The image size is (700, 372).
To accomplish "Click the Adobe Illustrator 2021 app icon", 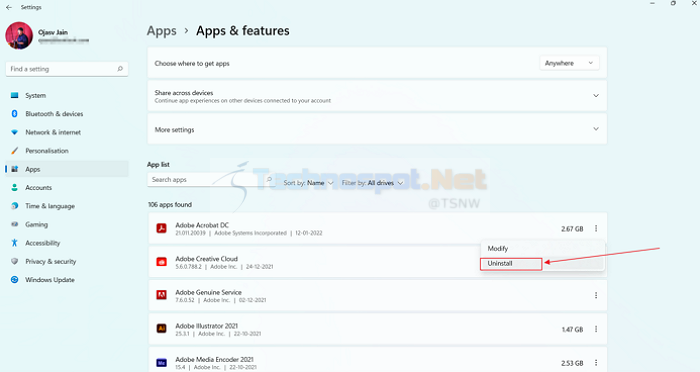I will (161, 329).
